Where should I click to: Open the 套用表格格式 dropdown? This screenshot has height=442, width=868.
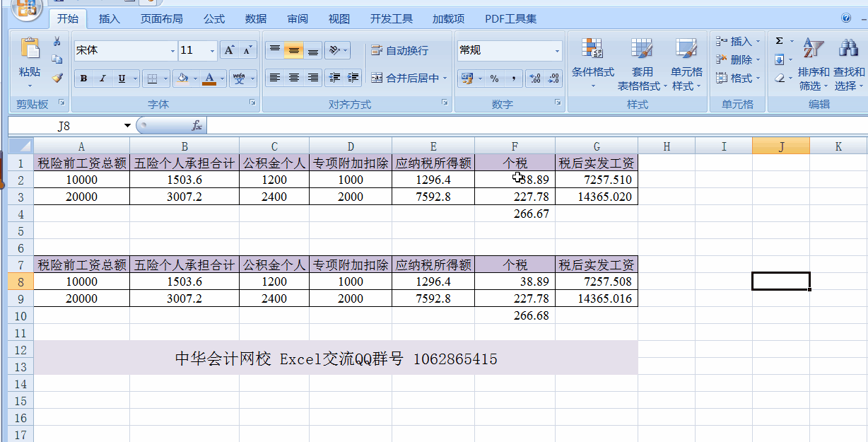coord(642,64)
